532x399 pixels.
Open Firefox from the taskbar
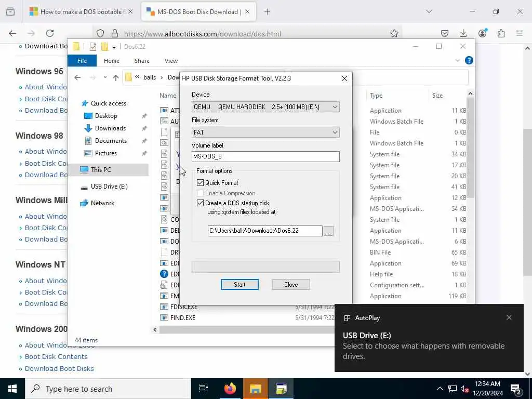230,389
